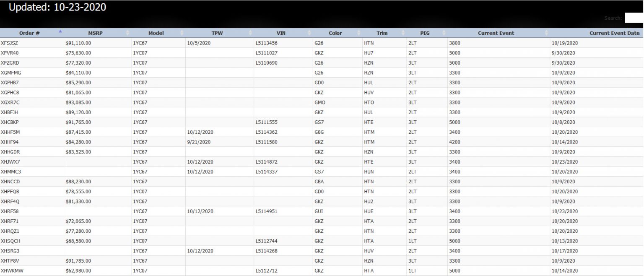Click the sort arrows icon in PEG header
The height and width of the screenshot is (276, 644).
pos(444,33)
